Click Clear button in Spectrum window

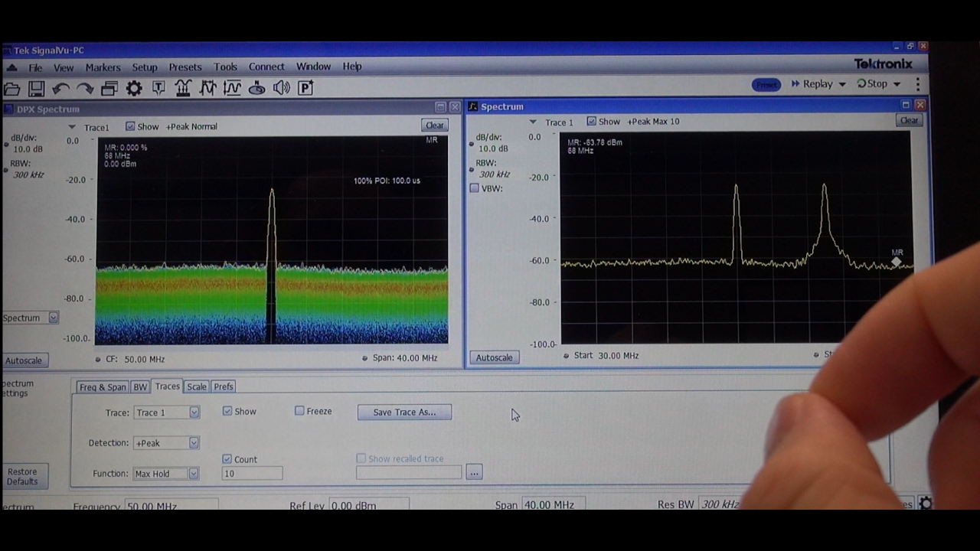point(909,120)
